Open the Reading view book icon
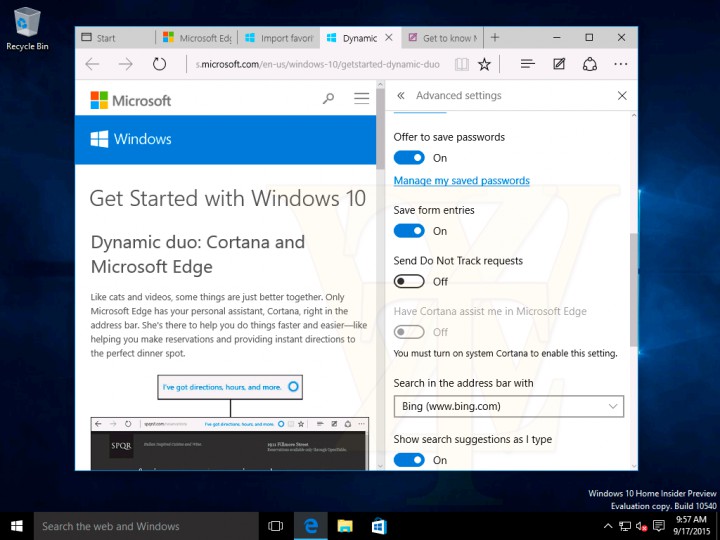 click(x=461, y=64)
